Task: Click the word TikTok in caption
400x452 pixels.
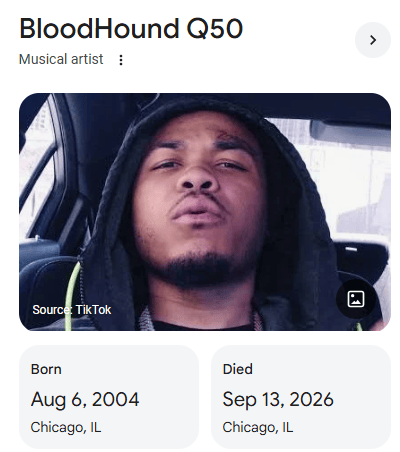Action: pyautogui.click(x=93, y=310)
